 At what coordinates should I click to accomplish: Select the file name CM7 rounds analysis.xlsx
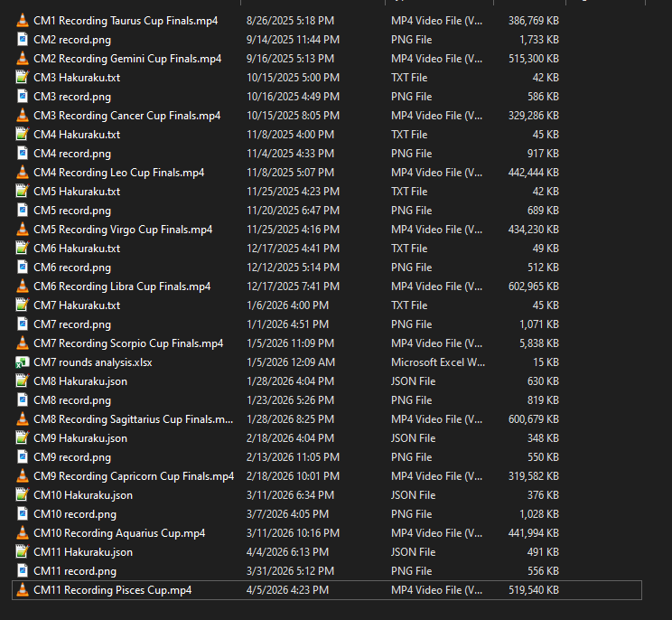92,362
